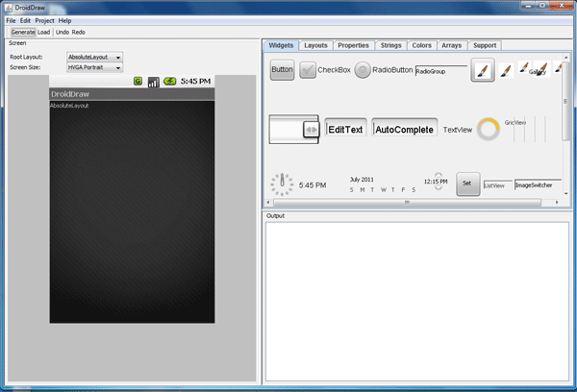
Task: Open the Edit menu
Action: pos(25,20)
